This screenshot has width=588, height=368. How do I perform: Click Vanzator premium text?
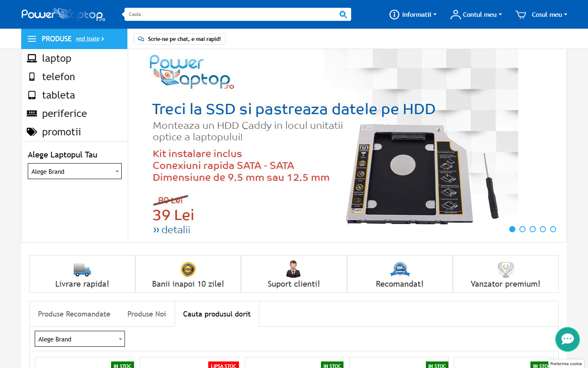click(x=506, y=284)
